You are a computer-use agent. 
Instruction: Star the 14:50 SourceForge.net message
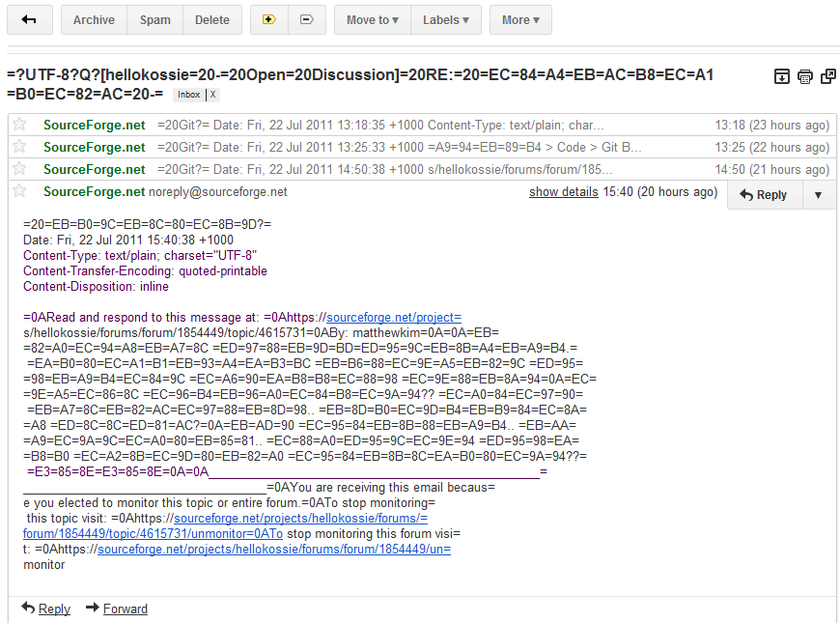coord(18,169)
